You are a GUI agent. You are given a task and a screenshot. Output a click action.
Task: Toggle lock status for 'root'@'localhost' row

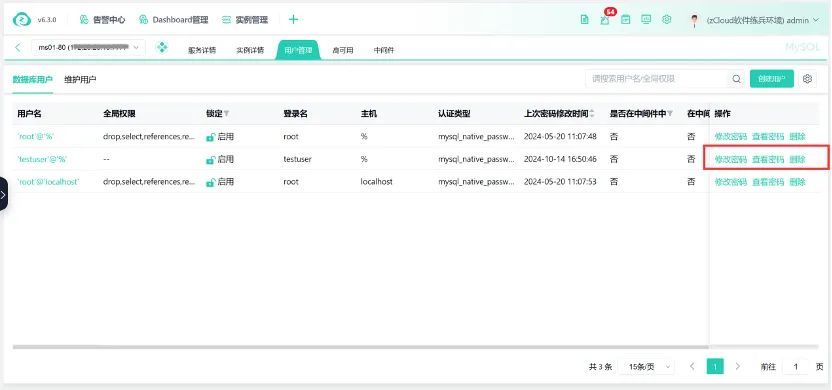click(x=210, y=182)
